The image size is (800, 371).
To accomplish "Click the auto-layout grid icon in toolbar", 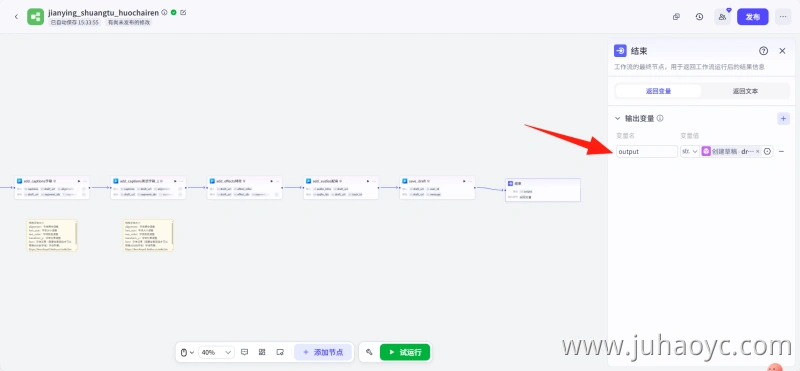I will click(x=262, y=352).
